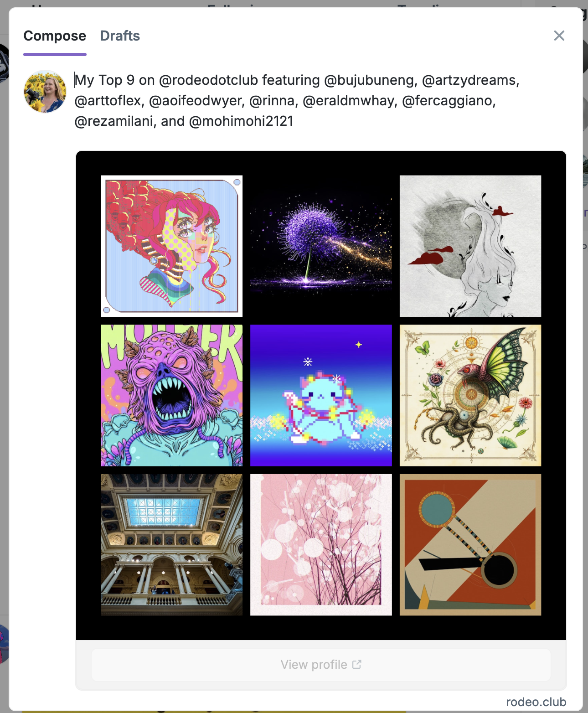Close the compose dialog with X icon
The image size is (588, 713).
pos(559,36)
